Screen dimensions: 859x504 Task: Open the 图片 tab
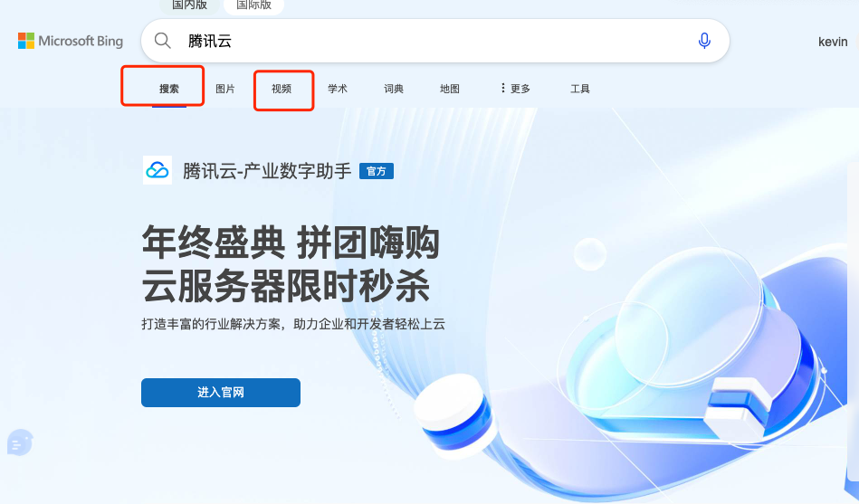point(225,89)
